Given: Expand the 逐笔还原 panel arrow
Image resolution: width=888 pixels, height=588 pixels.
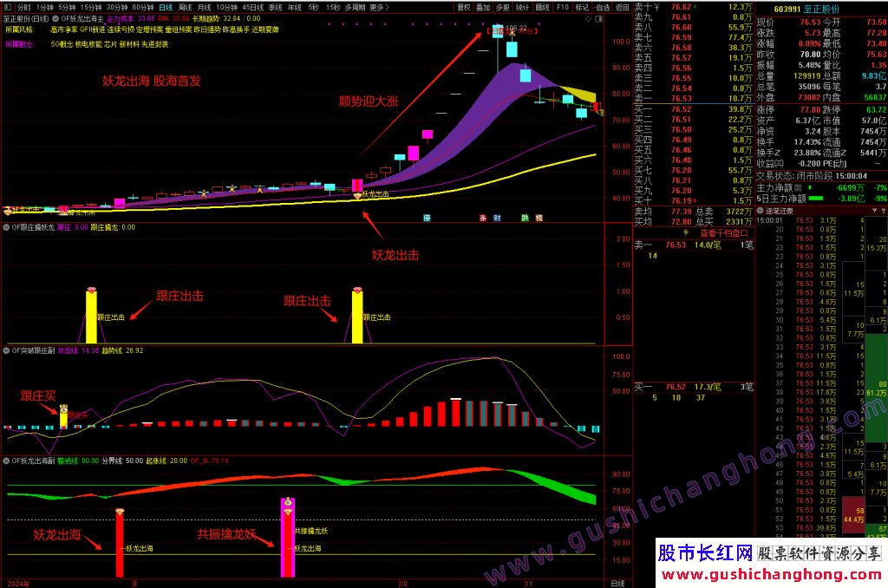Looking at the screenshot, I should [x=761, y=211].
